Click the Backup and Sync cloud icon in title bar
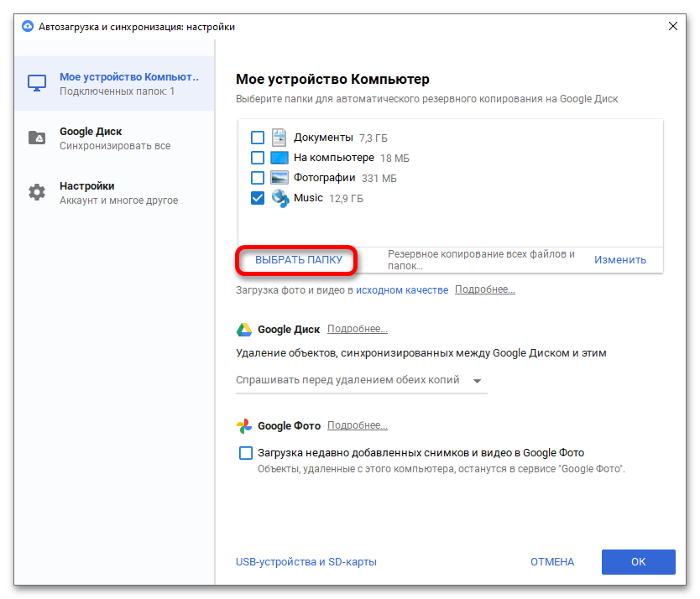This screenshot has width=700, height=599. 28,26
